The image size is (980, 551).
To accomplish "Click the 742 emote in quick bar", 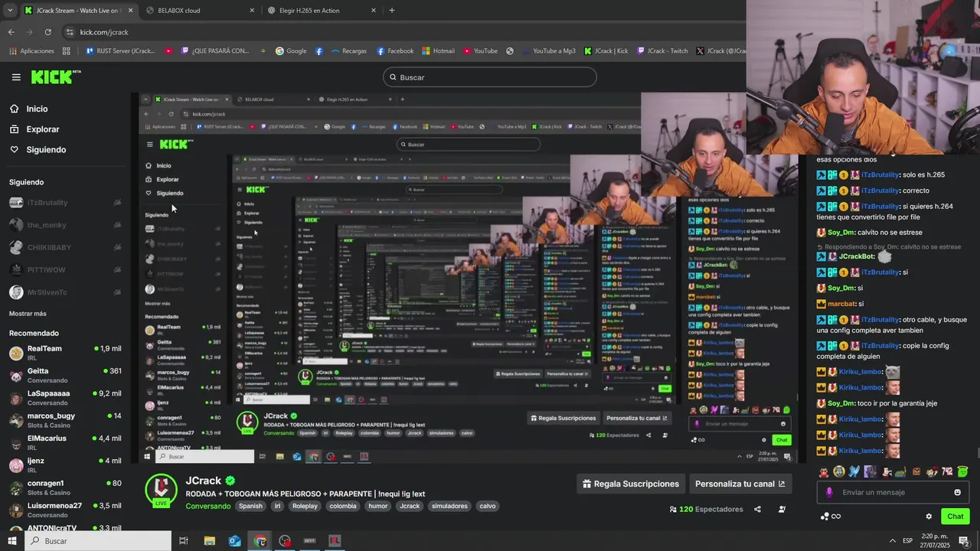I will (x=947, y=471).
